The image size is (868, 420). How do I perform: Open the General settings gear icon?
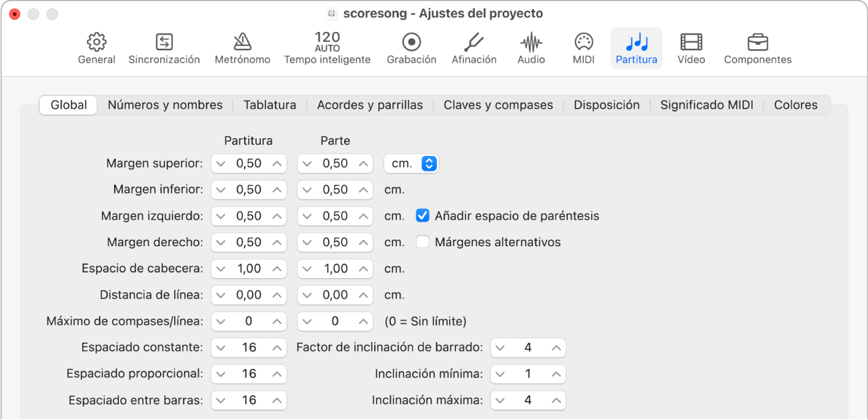96,42
